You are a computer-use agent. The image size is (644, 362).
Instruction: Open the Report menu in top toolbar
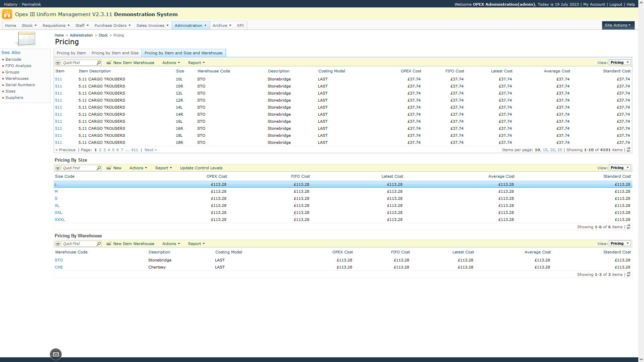196,63
